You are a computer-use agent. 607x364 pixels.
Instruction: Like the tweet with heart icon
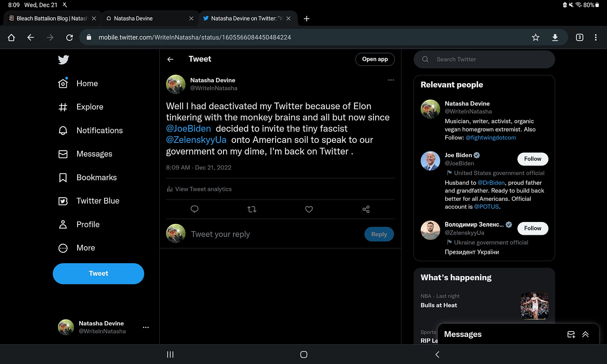tap(309, 209)
